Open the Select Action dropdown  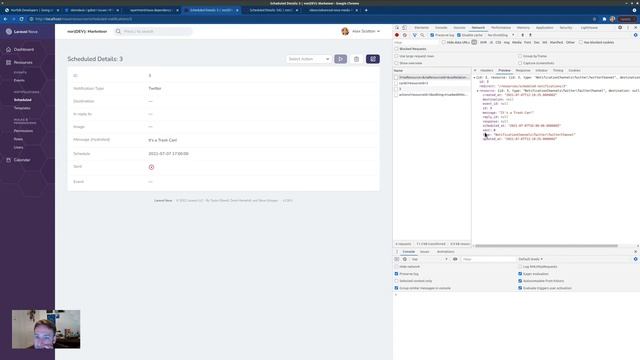point(309,59)
